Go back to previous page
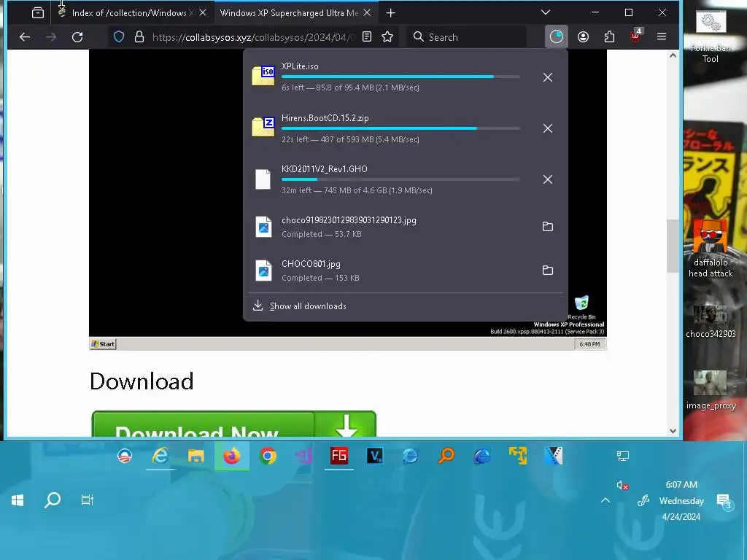The height and width of the screenshot is (560, 747). click(x=25, y=36)
